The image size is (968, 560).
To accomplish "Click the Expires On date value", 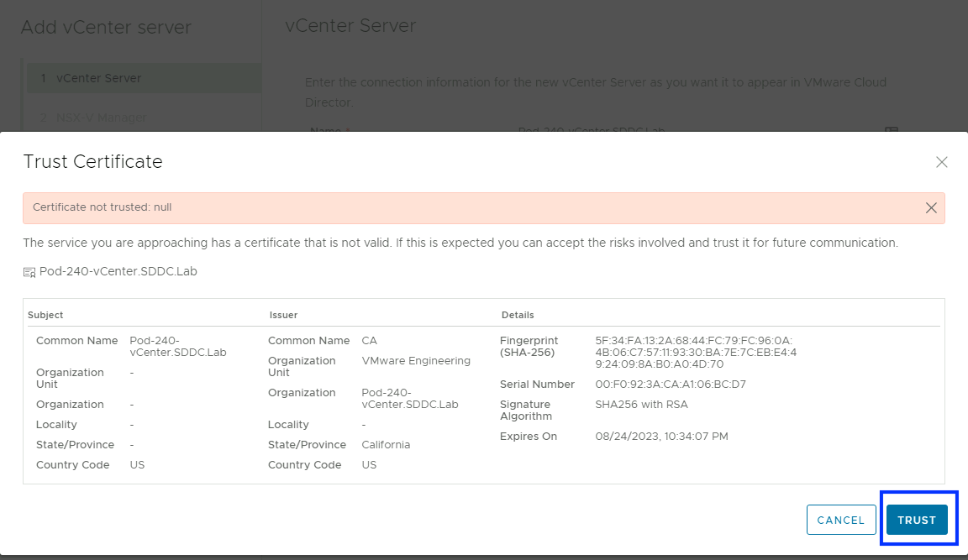I will point(661,437).
